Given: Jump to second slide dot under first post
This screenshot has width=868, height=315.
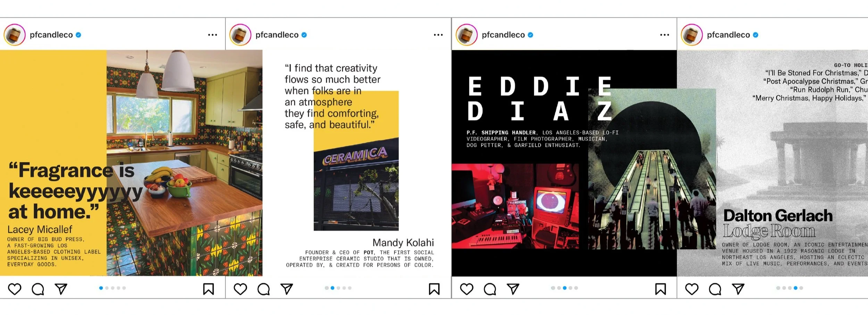Looking at the screenshot, I should [x=107, y=288].
